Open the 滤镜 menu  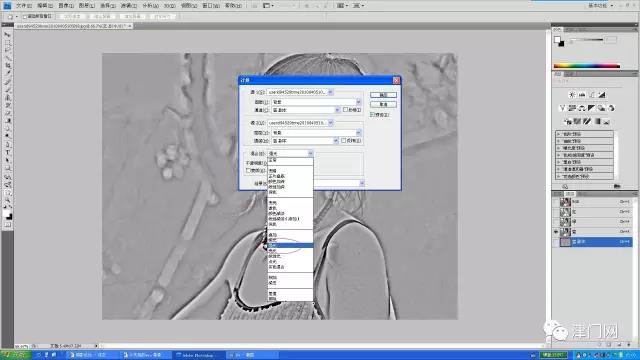(129, 6)
